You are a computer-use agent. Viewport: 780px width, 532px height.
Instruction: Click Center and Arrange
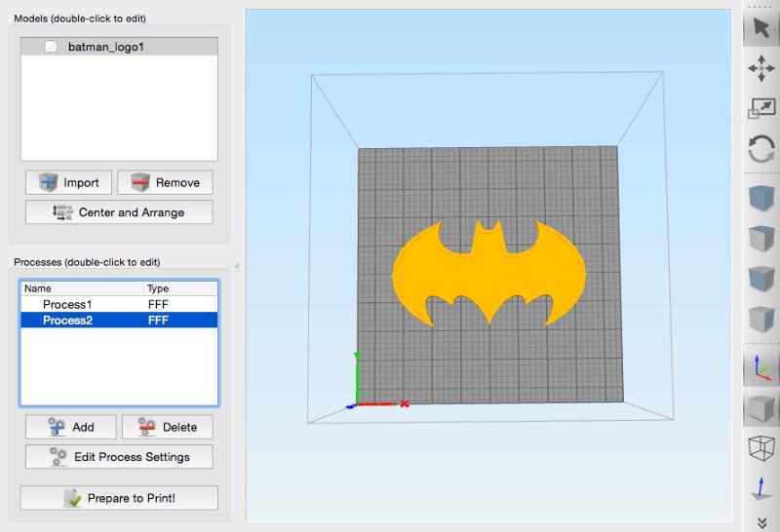tap(119, 212)
